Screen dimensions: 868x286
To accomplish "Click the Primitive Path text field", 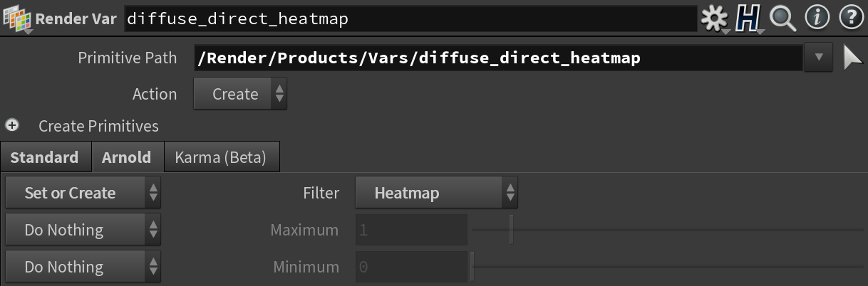I will coord(498,58).
